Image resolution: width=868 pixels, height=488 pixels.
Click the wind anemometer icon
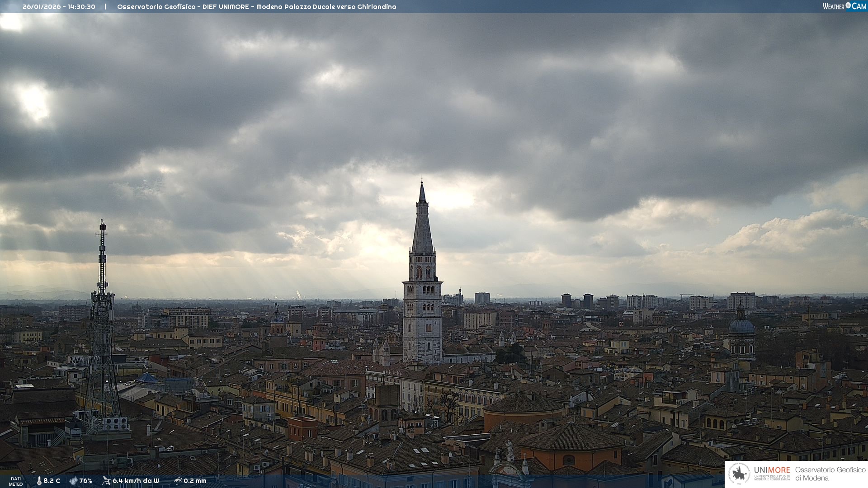(106, 481)
